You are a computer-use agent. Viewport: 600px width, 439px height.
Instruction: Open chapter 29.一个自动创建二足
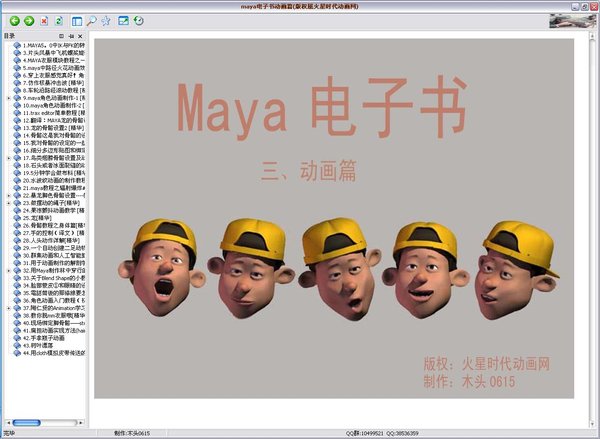pyautogui.click(x=54, y=248)
